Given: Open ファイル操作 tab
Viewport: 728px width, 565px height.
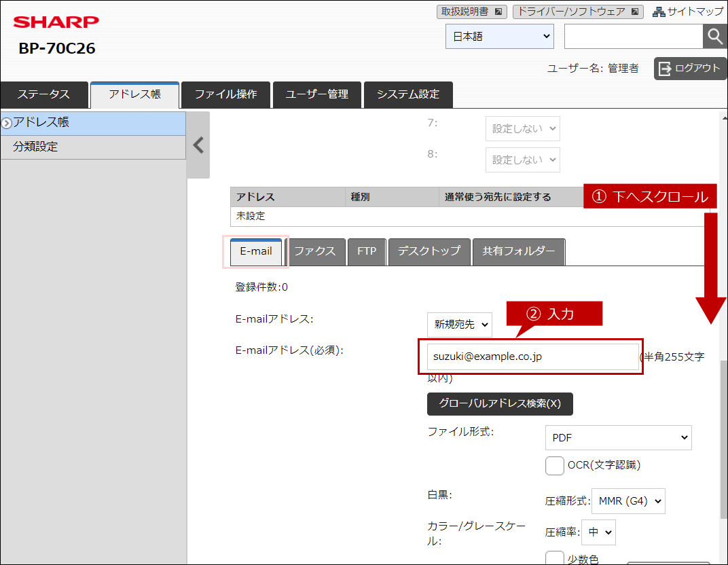Looking at the screenshot, I should (225, 94).
